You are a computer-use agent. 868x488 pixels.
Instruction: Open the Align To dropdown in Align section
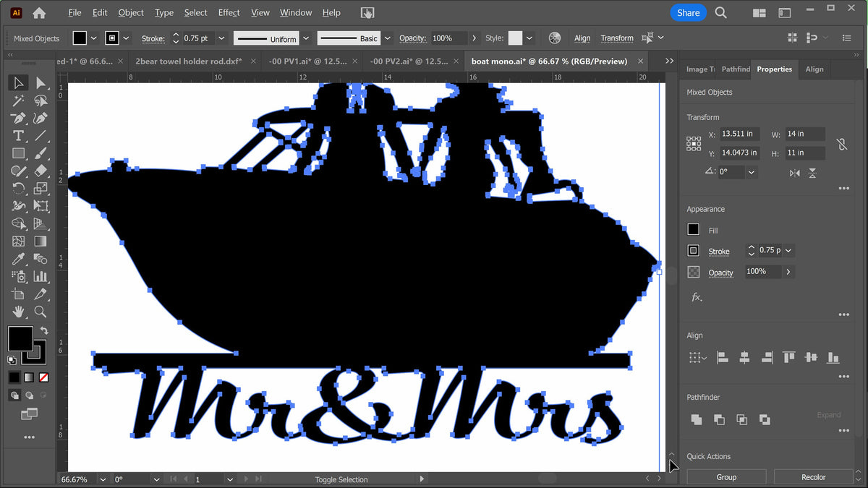pos(697,357)
